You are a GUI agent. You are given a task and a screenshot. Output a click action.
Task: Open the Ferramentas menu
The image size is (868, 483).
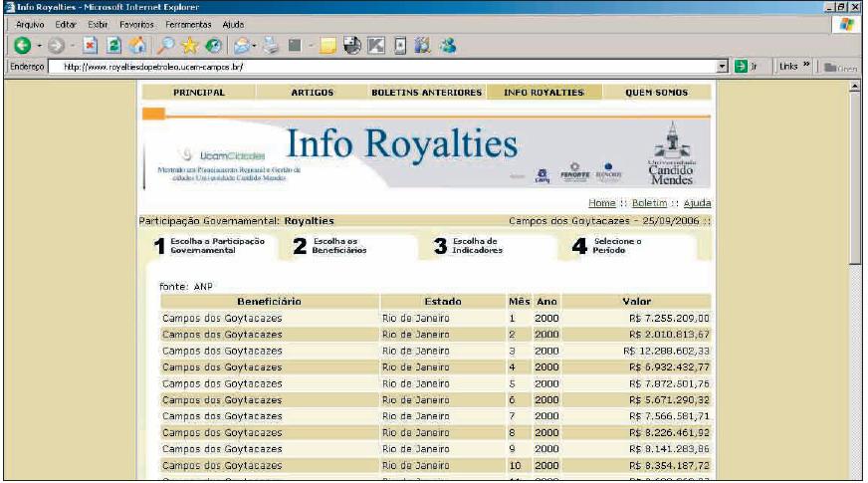(x=190, y=23)
